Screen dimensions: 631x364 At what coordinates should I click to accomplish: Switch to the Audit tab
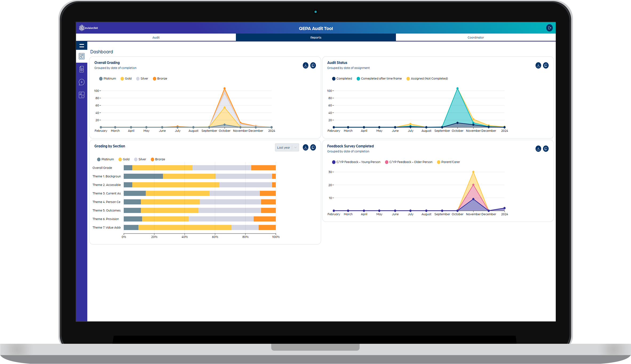pos(156,38)
